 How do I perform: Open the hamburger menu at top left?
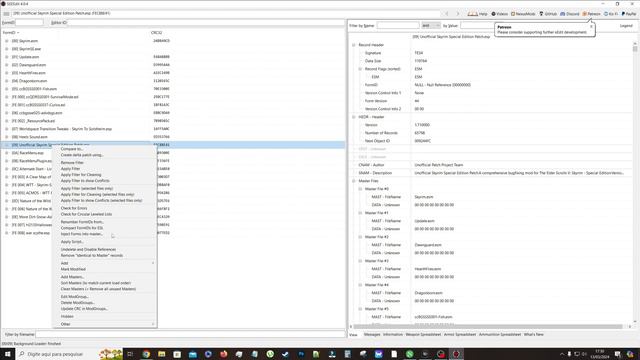(6, 14)
